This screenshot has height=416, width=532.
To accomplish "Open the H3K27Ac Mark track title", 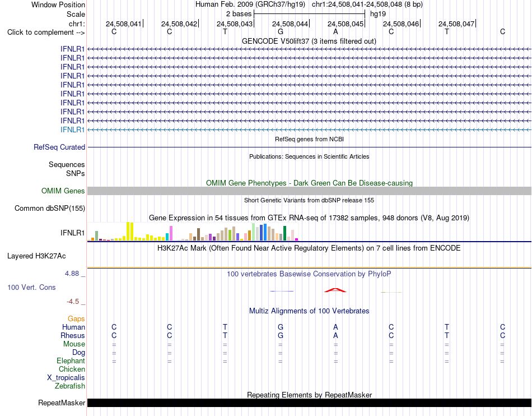I will (309, 248).
